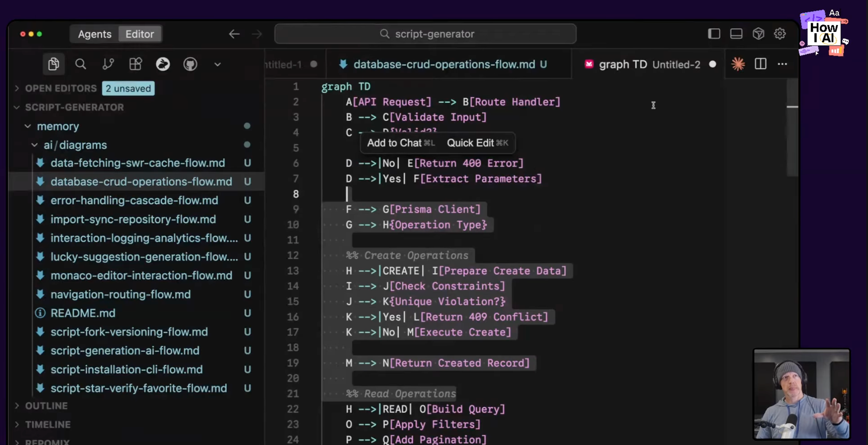Toggle the bottom panel layout icon

pos(736,34)
